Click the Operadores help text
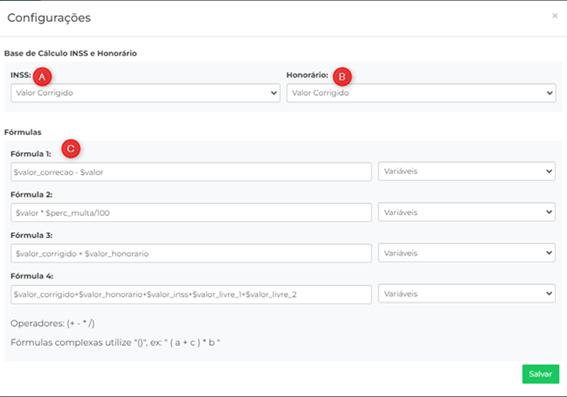Screen dimensions: 567x397 pyautogui.click(x=52, y=323)
